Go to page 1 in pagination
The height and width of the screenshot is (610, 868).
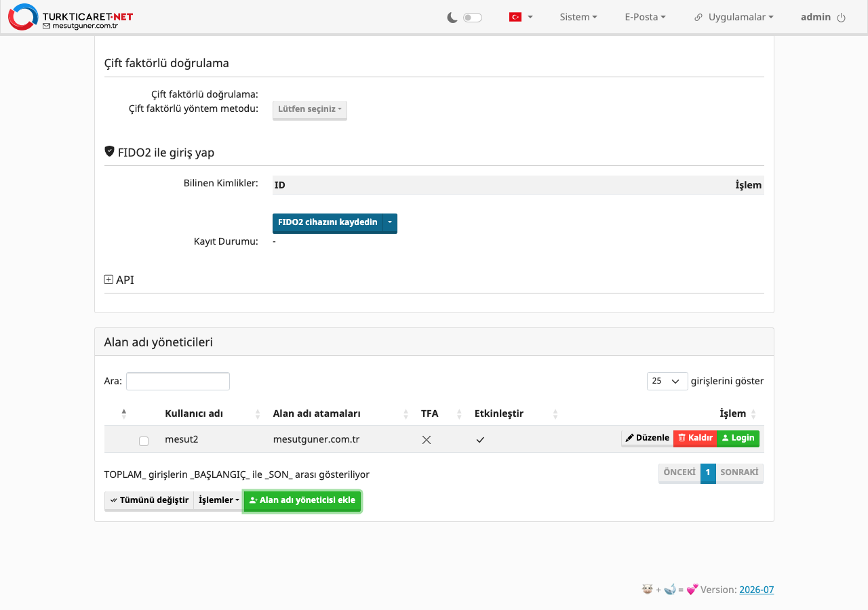point(708,472)
